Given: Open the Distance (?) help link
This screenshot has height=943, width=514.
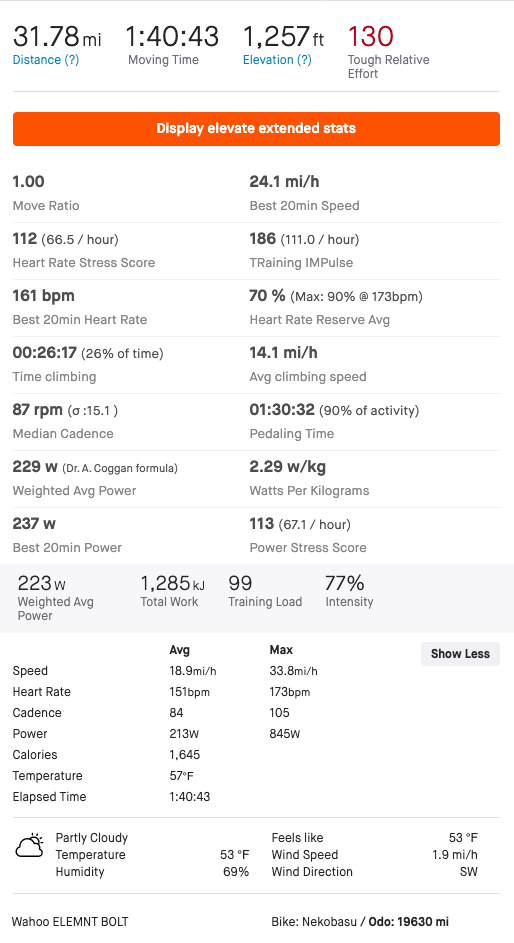Looking at the screenshot, I should [x=46, y=60].
